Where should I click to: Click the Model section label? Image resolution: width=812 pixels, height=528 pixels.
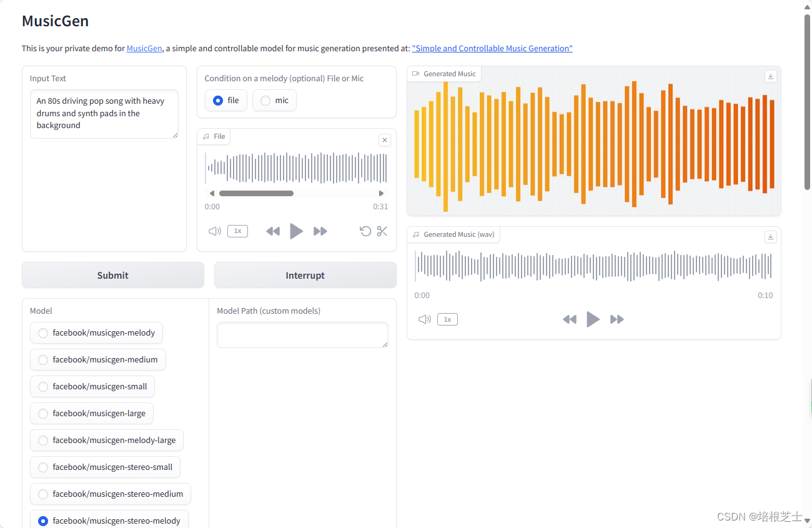click(41, 311)
